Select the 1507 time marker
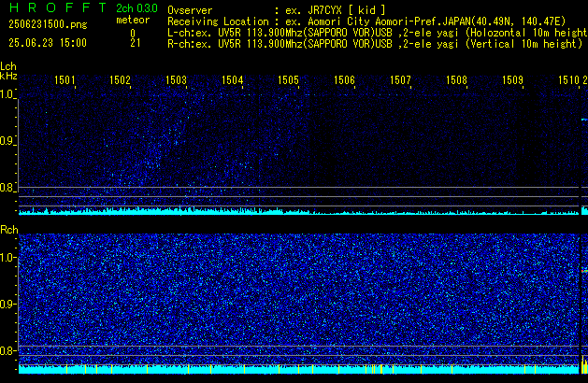588x383 pixels. (x=400, y=80)
